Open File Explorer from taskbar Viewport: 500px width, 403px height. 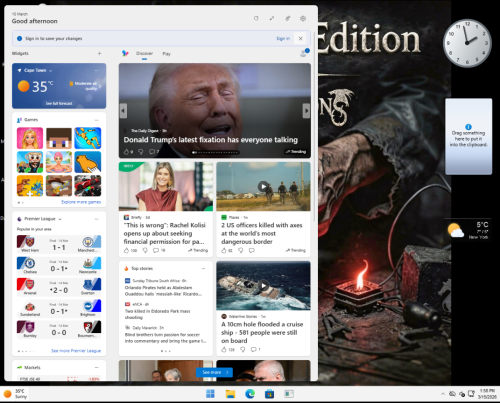coord(230,394)
